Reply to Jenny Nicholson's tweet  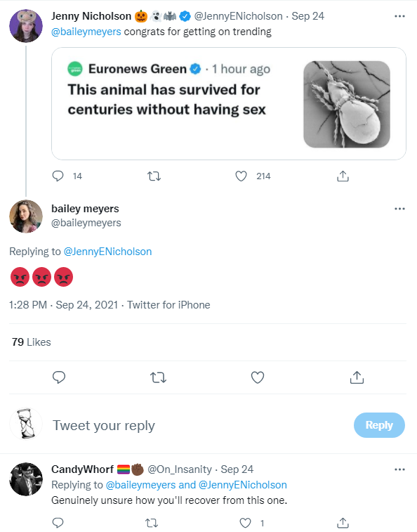click(58, 176)
